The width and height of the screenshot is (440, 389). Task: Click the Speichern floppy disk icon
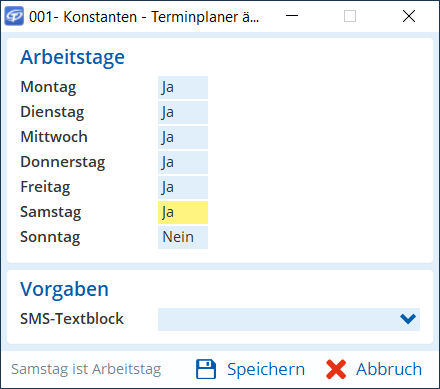pyautogui.click(x=206, y=369)
